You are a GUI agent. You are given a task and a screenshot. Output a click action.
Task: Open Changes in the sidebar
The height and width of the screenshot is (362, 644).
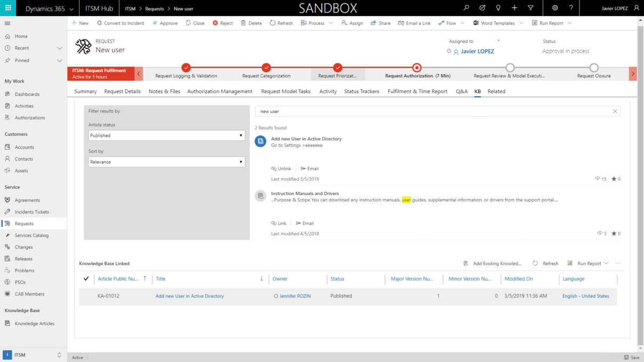(x=23, y=247)
